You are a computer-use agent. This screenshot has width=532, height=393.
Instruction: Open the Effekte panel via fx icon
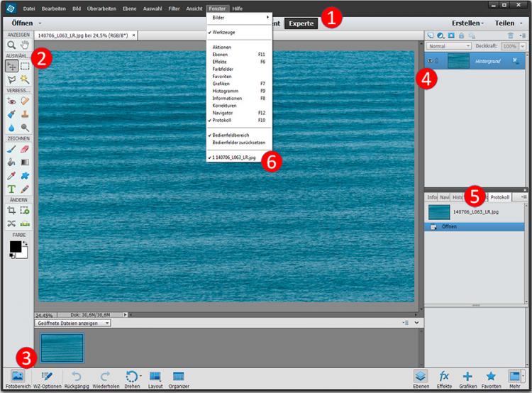coord(445,375)
